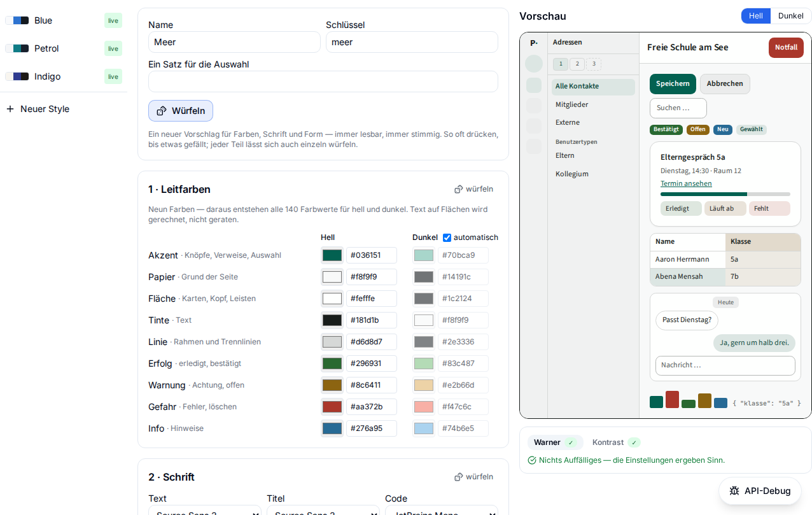Open the Warner tab

(555, 442)
